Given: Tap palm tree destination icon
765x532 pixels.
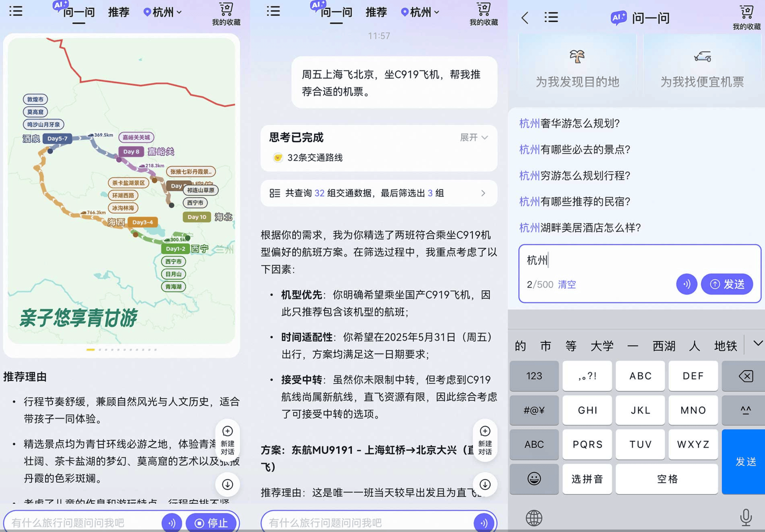Looking at the screenshot, I should 577,56.
